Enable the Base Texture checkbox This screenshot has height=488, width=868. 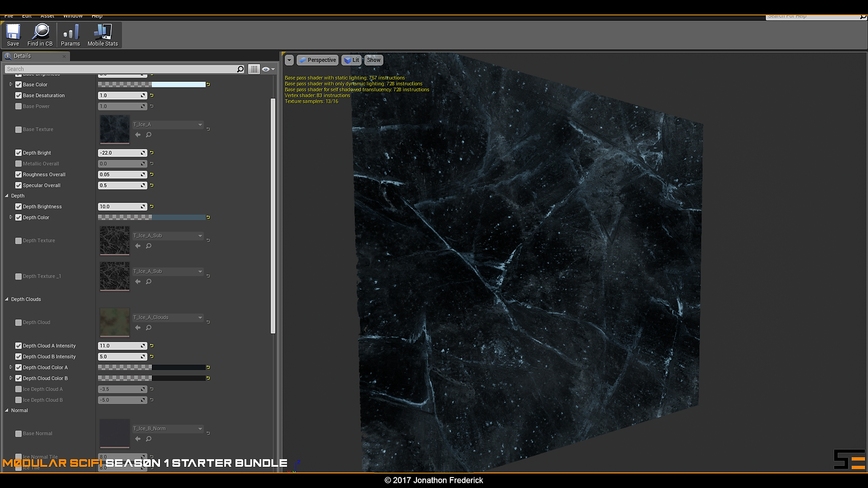point(18,130)
